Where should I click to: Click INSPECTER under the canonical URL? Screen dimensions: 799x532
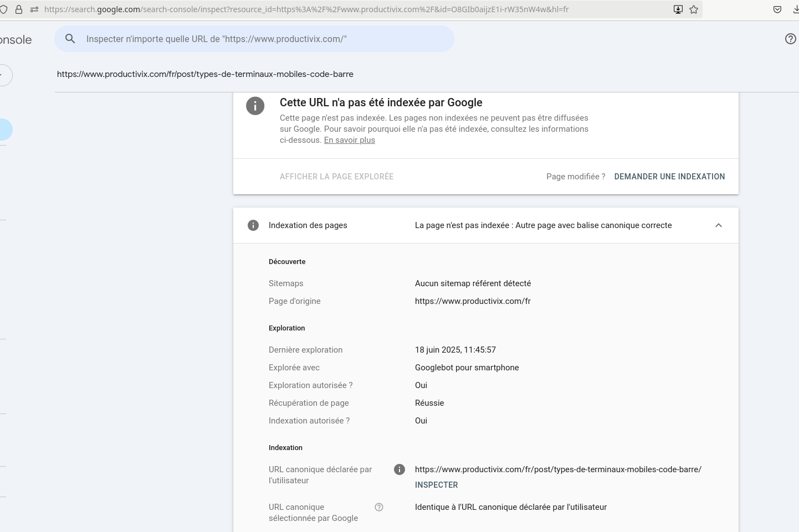click(437, 485)
